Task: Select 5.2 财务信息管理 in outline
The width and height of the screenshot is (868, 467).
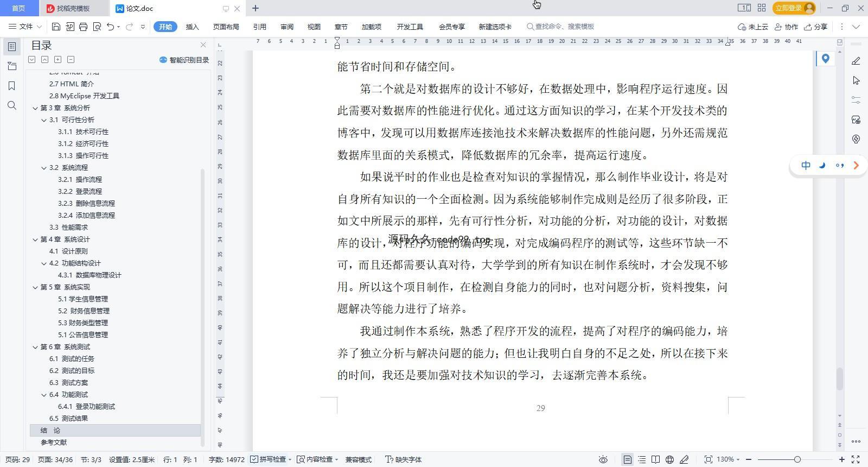Action: (84, 311)
